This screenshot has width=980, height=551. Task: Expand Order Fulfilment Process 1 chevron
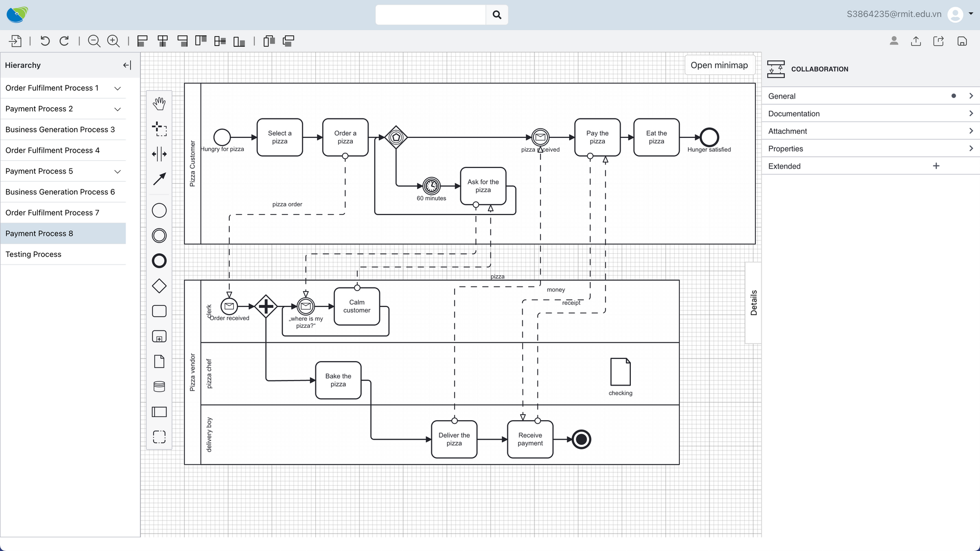(117, 88)
